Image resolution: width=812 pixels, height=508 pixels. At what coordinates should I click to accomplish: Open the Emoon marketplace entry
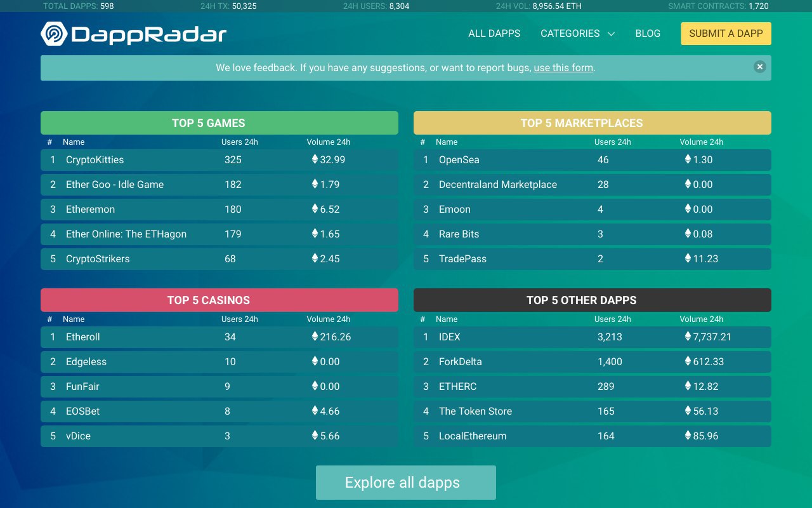point(455,210)
